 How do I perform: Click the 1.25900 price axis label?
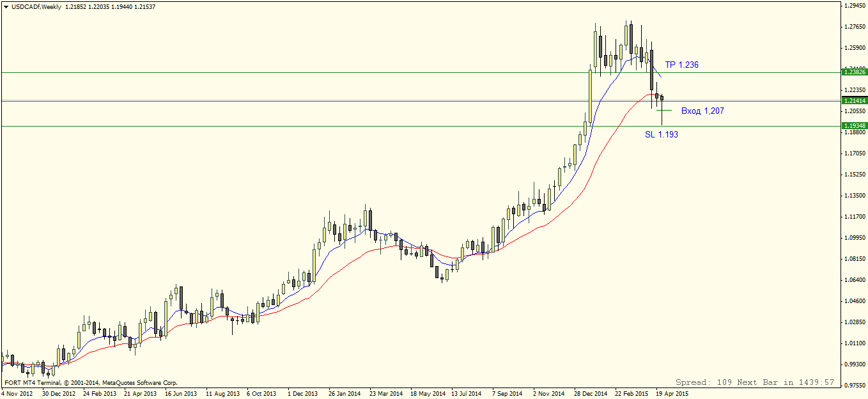[x=856, y=48]
